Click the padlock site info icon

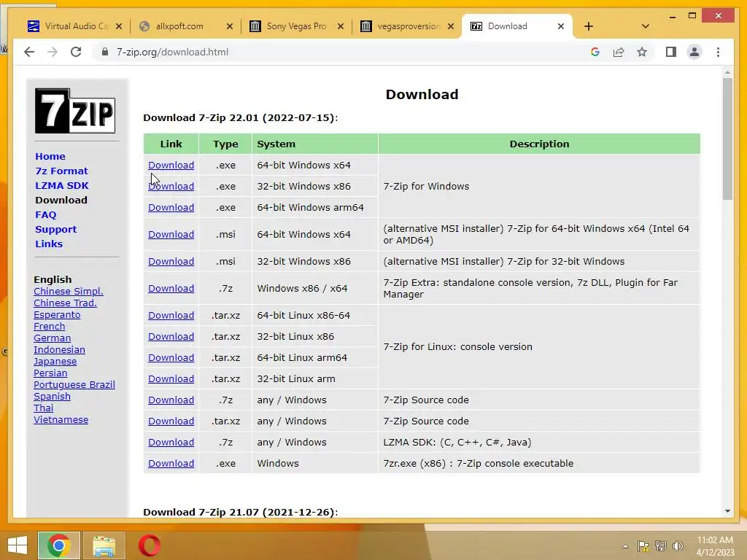pyautogui.click(x=105, y=52)
